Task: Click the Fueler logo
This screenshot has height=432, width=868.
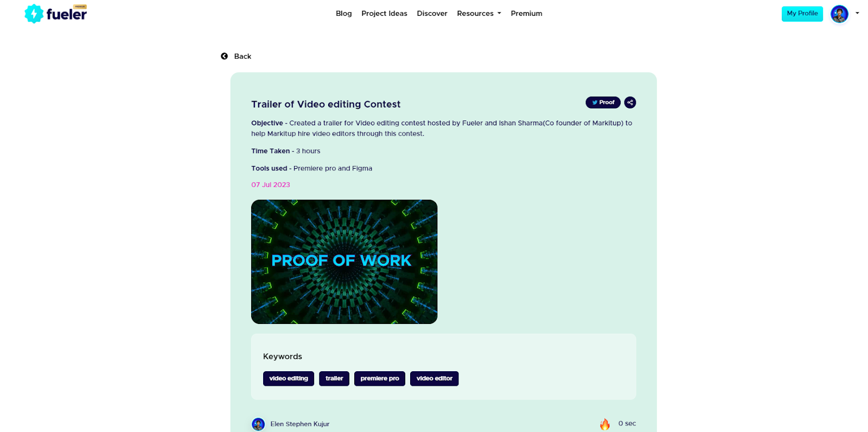Action: [56, 14]
